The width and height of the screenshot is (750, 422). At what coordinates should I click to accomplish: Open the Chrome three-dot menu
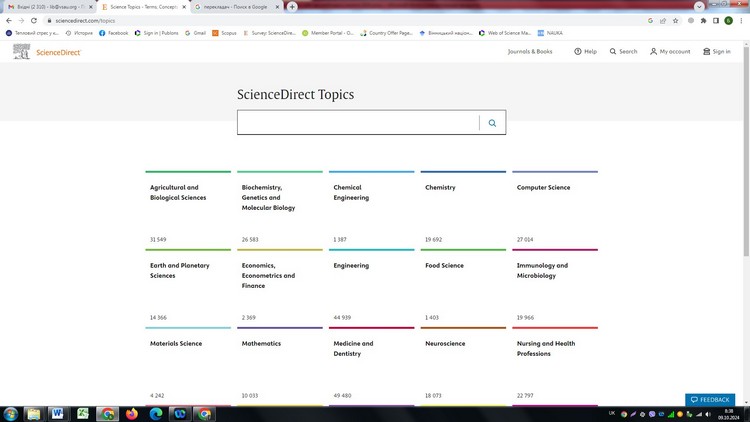pos(741,21)
